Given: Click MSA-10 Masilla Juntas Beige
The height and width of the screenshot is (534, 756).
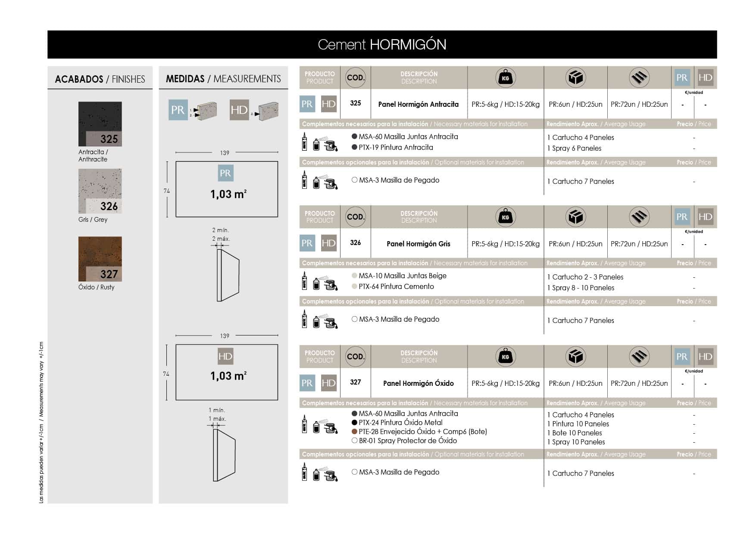Looking at the screenshot, I should [x=403, y=276].
